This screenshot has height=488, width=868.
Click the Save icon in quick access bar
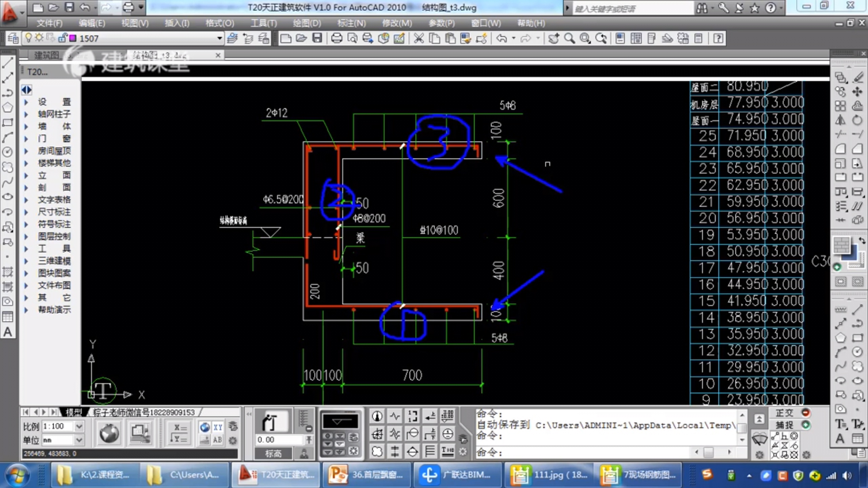pyautogui.click(x=69, y=7)
